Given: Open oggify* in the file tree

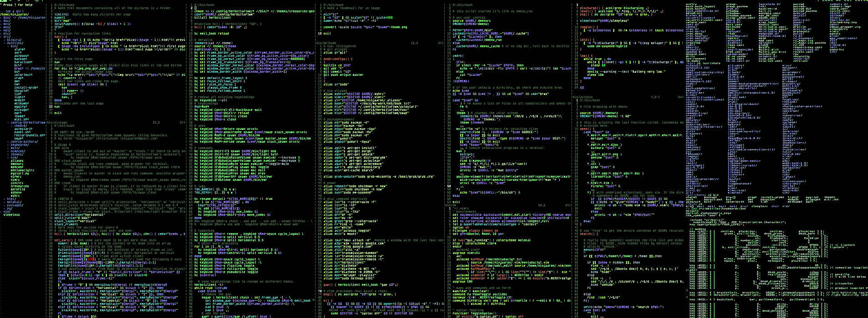Looking at the screenshot, I should point(21,106).
